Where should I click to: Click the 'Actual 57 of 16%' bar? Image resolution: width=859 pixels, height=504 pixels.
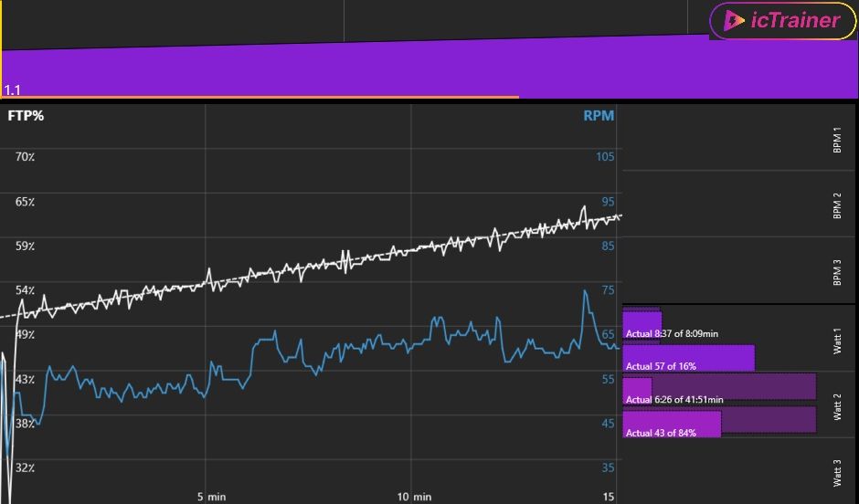(x=688, y=358)
